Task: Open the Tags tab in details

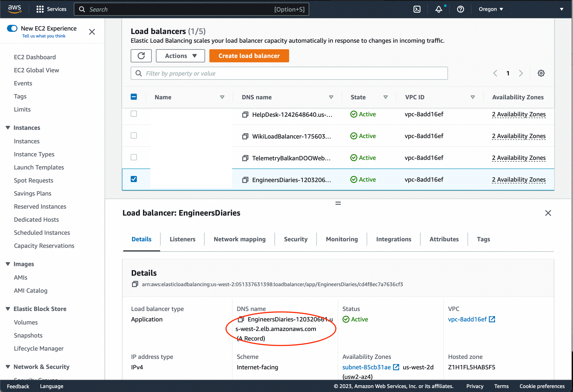Action: coord(483,239)
